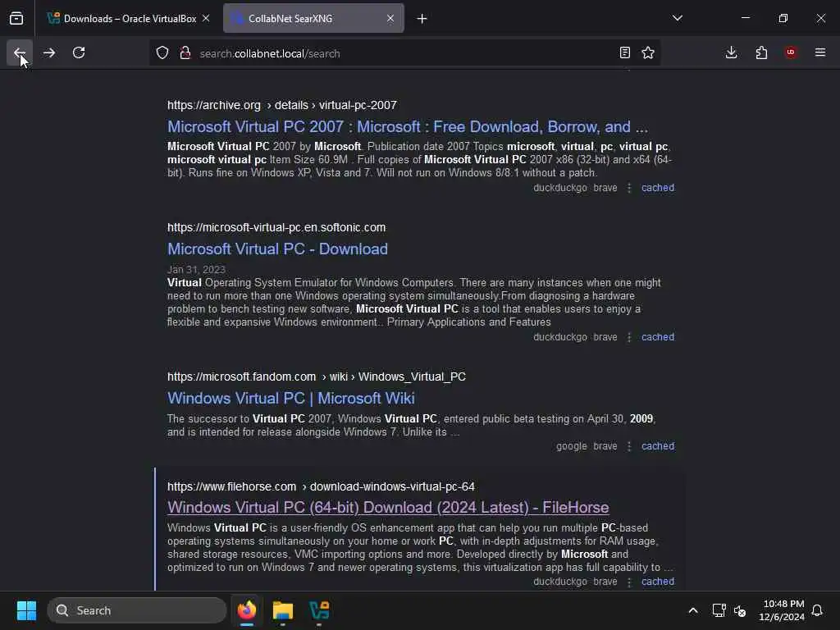840x630 pixels.
Task: Open Firefox application menu
Action: coord(820,52)
